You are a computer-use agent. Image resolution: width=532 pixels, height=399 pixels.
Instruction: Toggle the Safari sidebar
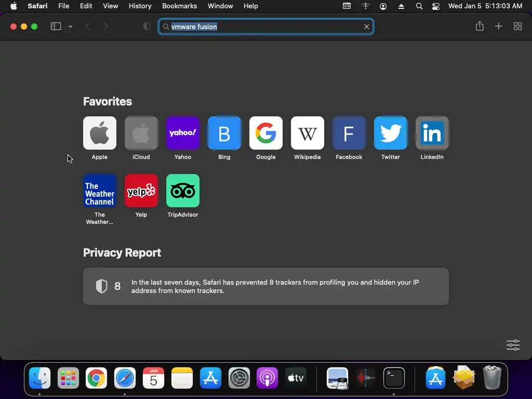[x=56, y=26]
